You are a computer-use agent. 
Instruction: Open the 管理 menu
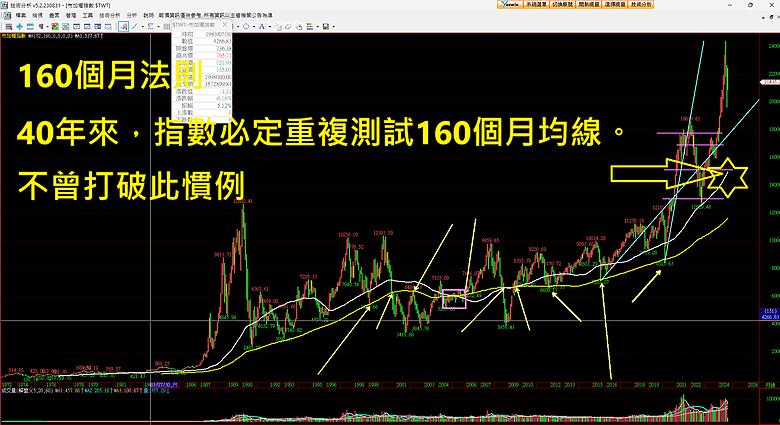tap(71, 15)
